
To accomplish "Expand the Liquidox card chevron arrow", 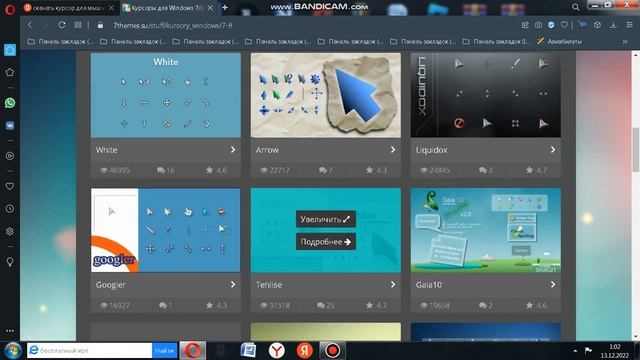I will coord(553,150).
